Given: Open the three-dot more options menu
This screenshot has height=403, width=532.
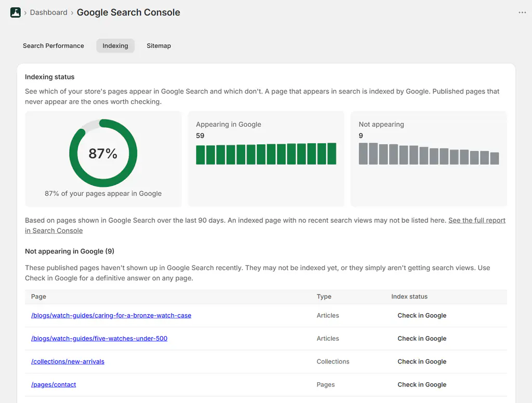Looking at the screenshot, I should 522,12.
